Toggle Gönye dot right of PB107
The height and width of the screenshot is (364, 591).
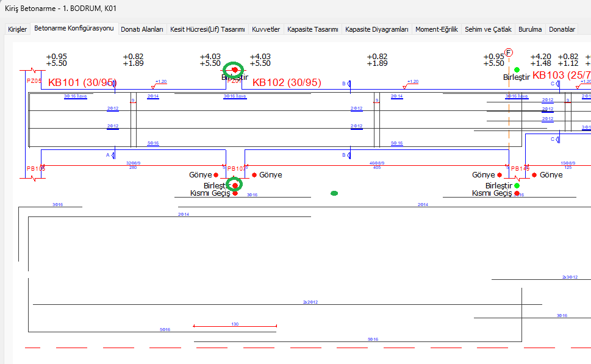point(254,175)
